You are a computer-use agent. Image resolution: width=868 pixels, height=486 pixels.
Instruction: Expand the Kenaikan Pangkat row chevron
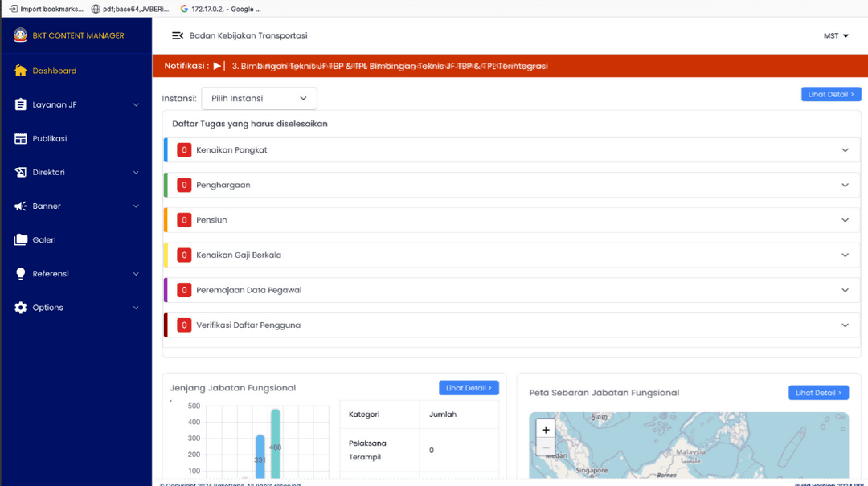(845, 150)
